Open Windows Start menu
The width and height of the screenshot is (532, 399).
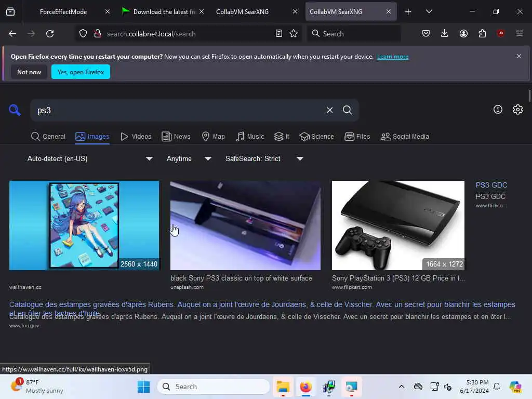click(143, 387)
